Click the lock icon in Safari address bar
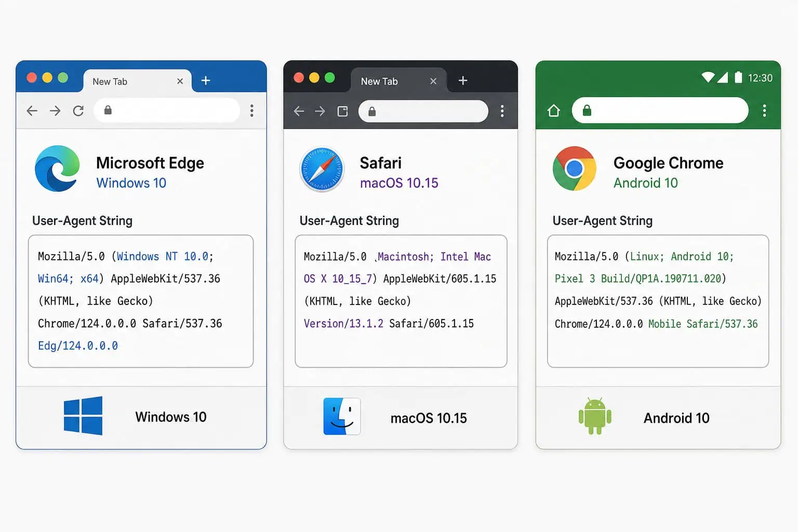The height and width of the screenshot is (532, 798). point(372,111)
